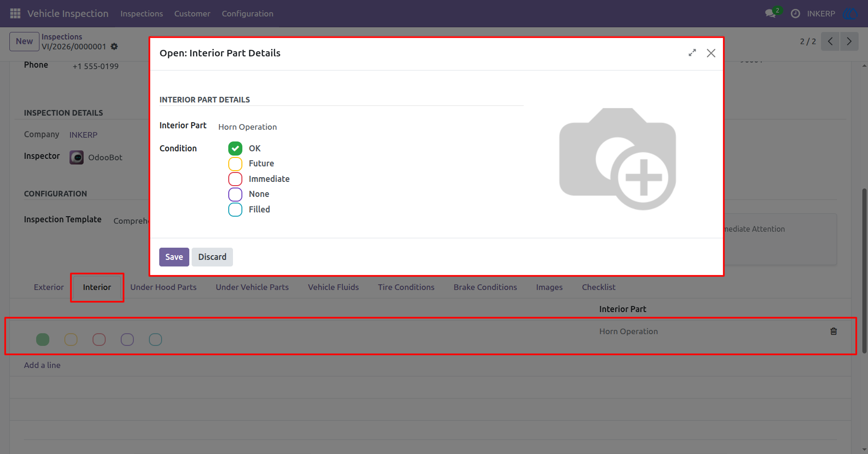The width and height of the screenshot is (868, 454).
Task: Go to previous inspection record
Action: tap(830, 41)
